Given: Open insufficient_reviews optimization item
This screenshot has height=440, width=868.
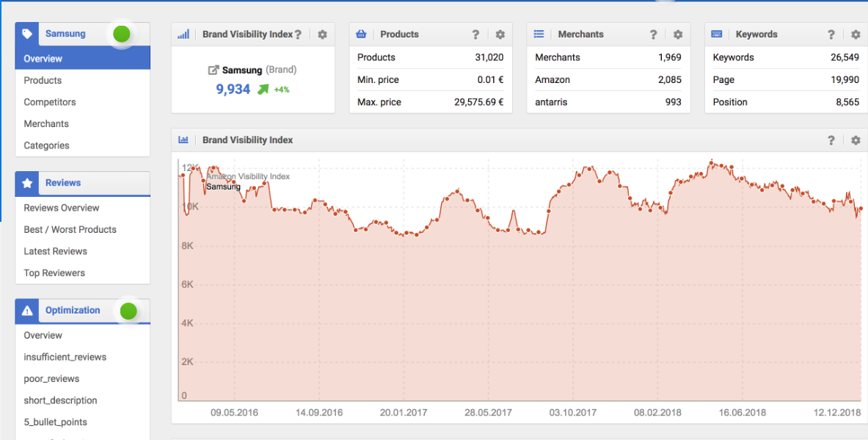Looking at the screenshot, I should point(65,357).
